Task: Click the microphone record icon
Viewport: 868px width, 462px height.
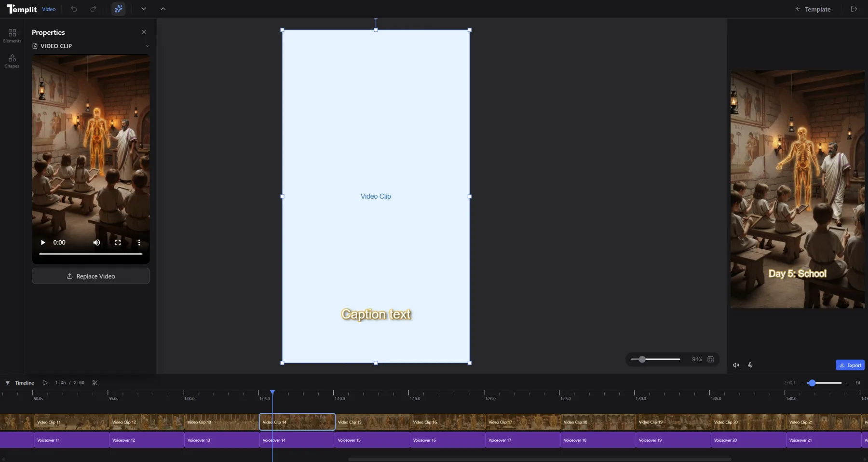Action: 750,365
